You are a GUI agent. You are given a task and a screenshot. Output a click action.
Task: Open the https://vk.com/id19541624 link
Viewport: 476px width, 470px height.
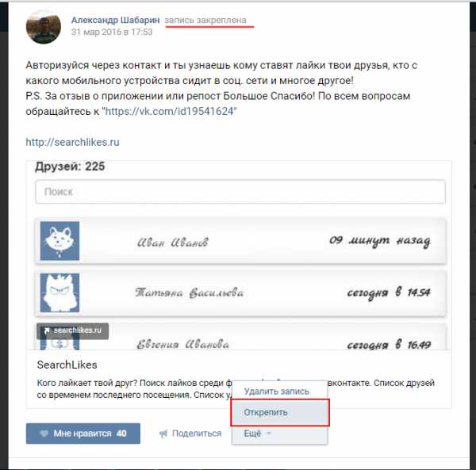(170, 111)
